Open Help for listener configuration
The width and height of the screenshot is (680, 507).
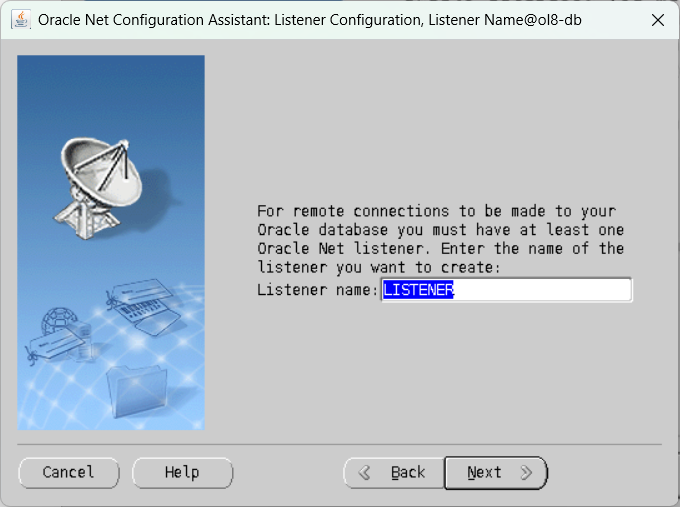click(x=182, y=472)
